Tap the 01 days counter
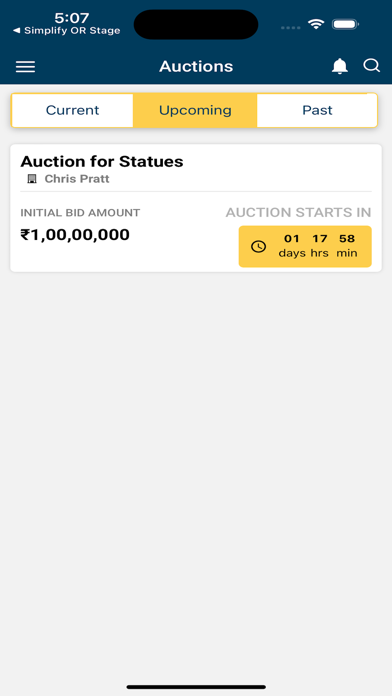Image resolution: width=392 pixels, height=696 pixels. pos(292,246)
